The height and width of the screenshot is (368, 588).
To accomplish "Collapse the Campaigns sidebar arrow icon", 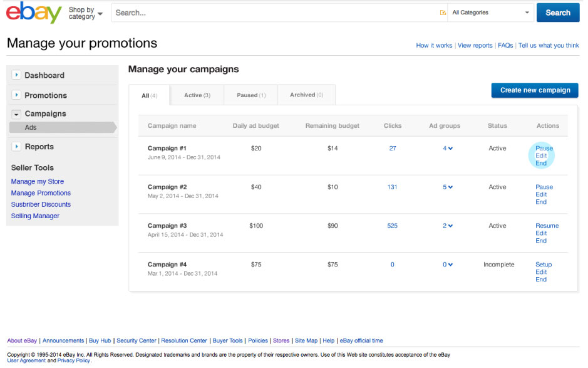I will (16, 113).
